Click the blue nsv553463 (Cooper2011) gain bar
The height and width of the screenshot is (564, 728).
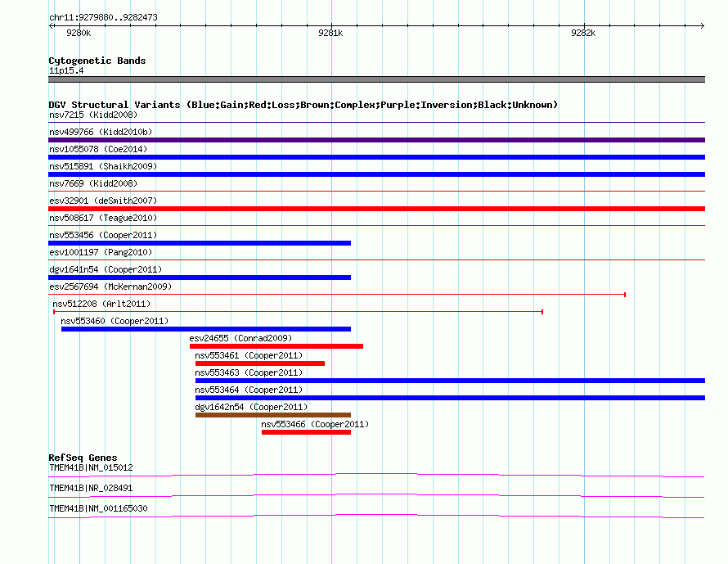[451, 381]
